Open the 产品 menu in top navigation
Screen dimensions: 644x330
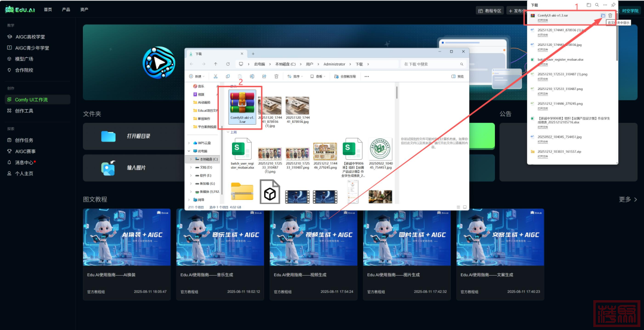(66, 10)
